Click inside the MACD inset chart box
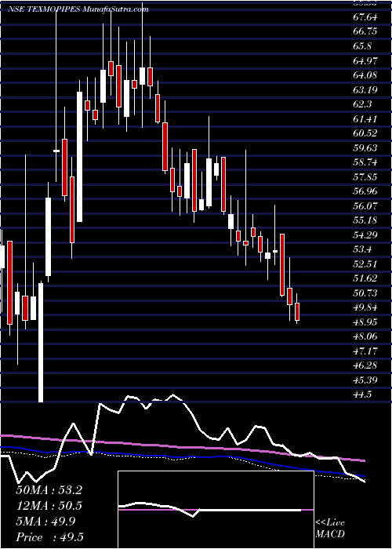The height and width of the screenshot is (549, 392). (x=216, y=510)
